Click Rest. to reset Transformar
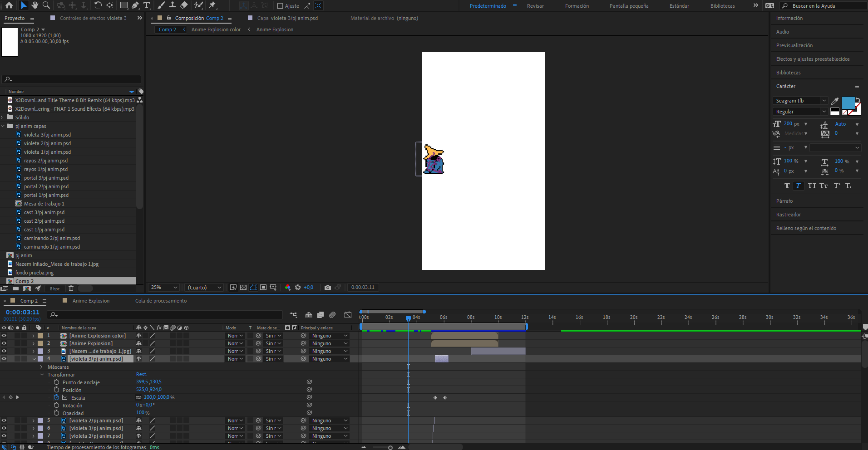 click(x=142, y=375)
